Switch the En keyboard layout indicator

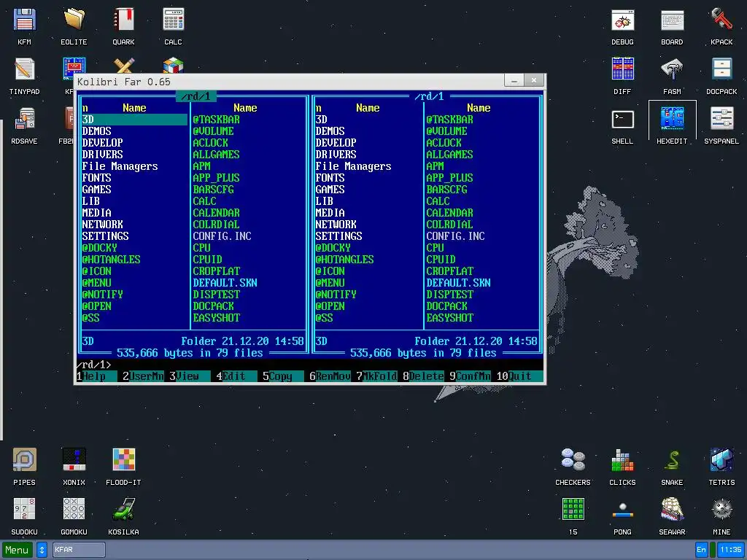[x=701, y=550]
